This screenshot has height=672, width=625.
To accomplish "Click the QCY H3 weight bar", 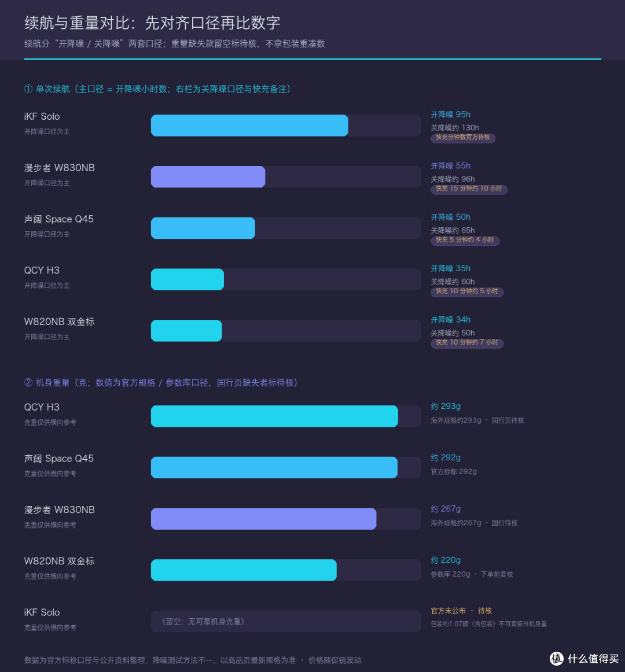I will [x=286, y=416].
